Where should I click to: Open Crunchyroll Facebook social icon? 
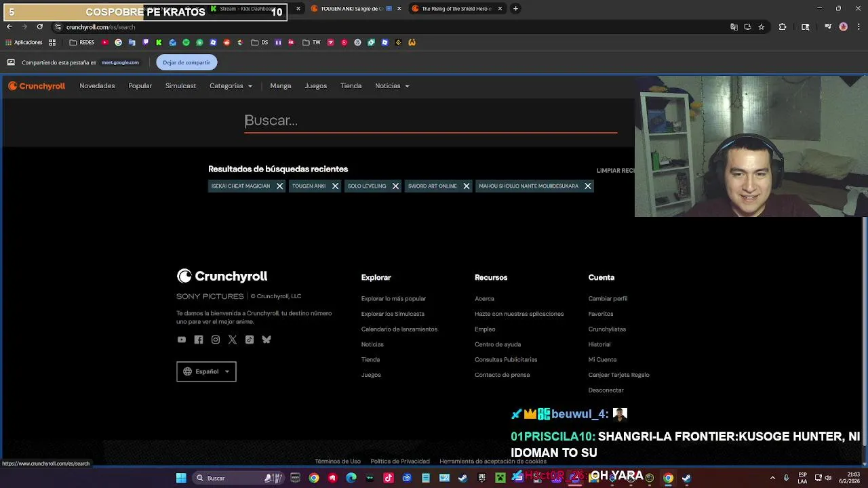199,340
